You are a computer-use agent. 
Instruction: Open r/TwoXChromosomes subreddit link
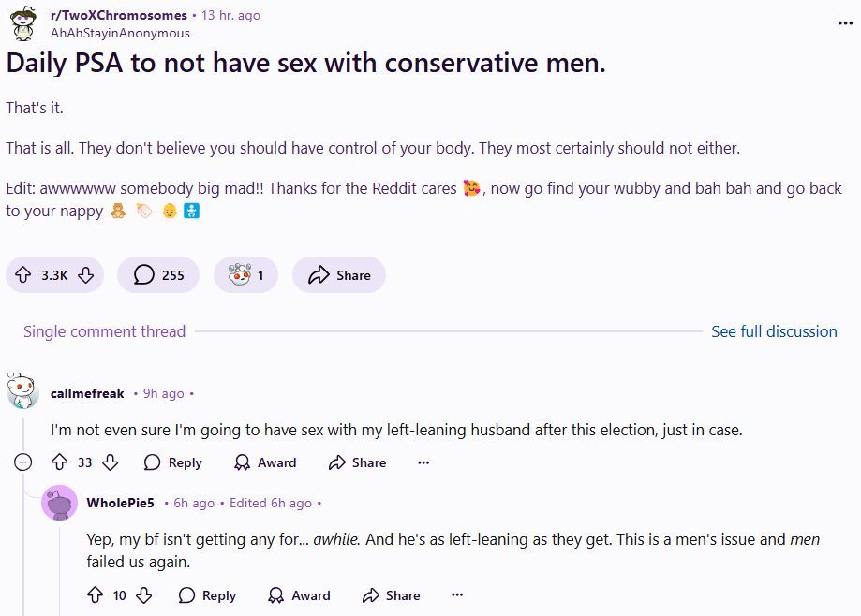119,15
